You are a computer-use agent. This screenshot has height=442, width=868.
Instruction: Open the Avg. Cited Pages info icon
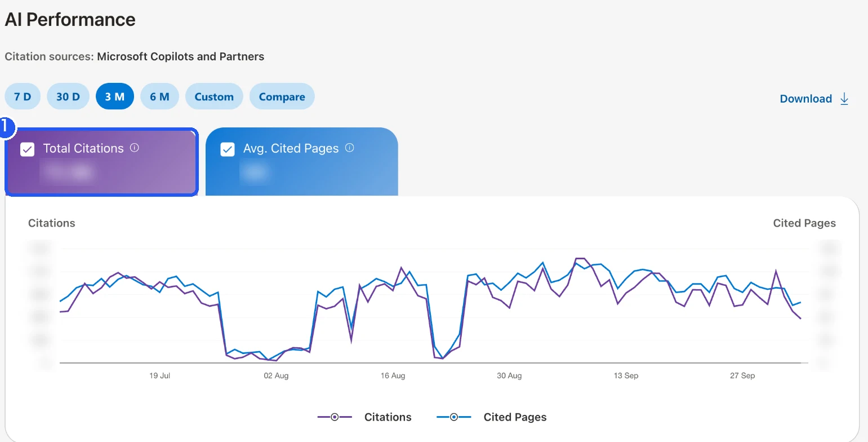coord(349,148)
